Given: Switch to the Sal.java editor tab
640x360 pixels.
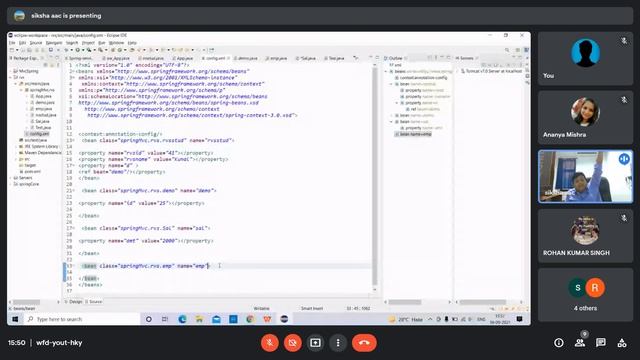Looking at the screenshot, I should (306, 58).
